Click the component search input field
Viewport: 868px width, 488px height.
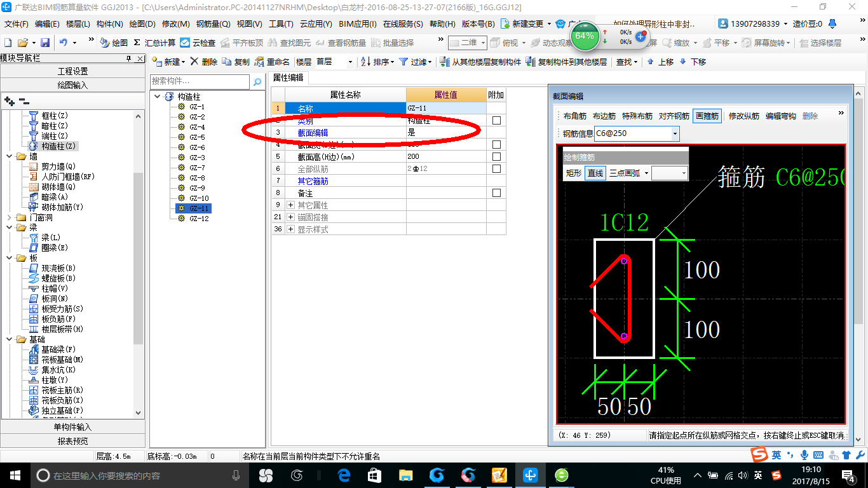[200, 81]
